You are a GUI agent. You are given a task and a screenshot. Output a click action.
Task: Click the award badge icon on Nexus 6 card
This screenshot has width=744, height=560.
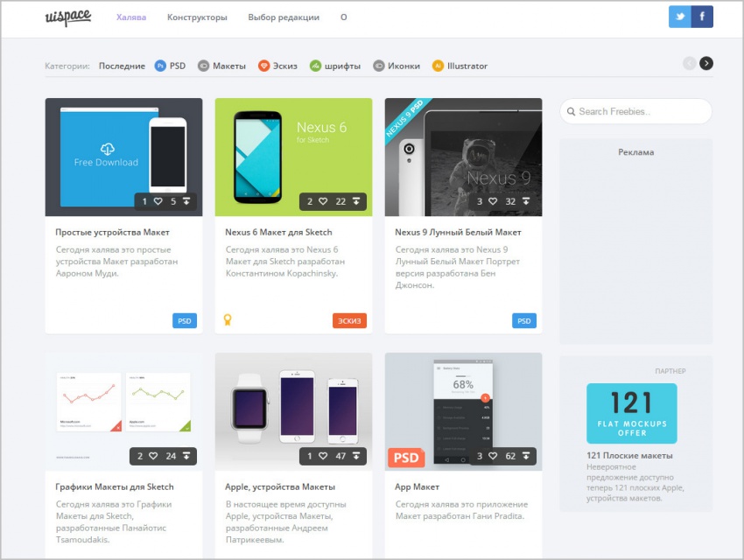(228, 320)
